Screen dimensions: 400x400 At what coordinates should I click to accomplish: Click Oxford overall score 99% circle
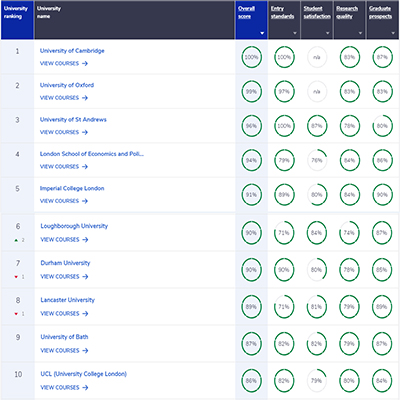[251, 91]
